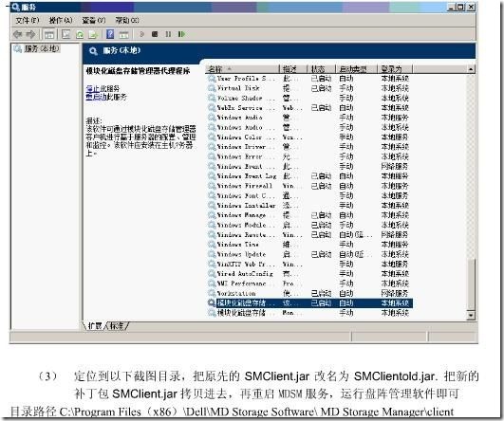Pause the service with pause icon

(x=168, y=34)
